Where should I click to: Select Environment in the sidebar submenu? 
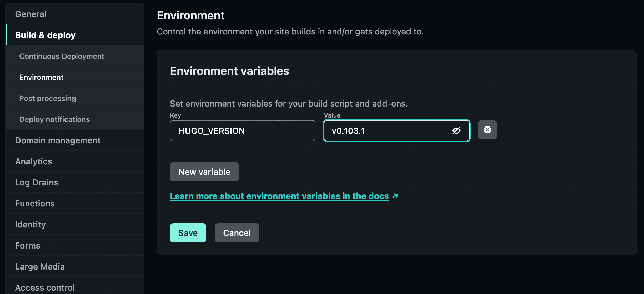pyautogui.click(x=41, y=77)
